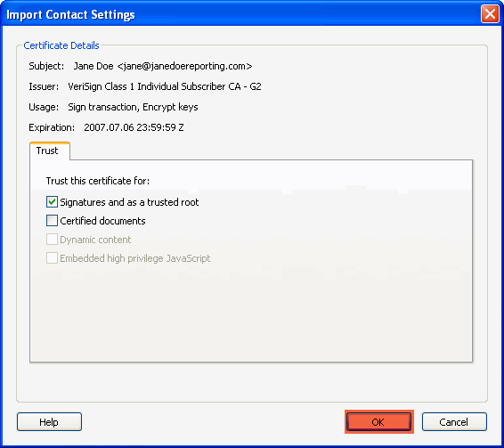
Task: Click the Embedded high privilege JavaScript checkbox
Action: pyautogui.click(x=52, y=258)
